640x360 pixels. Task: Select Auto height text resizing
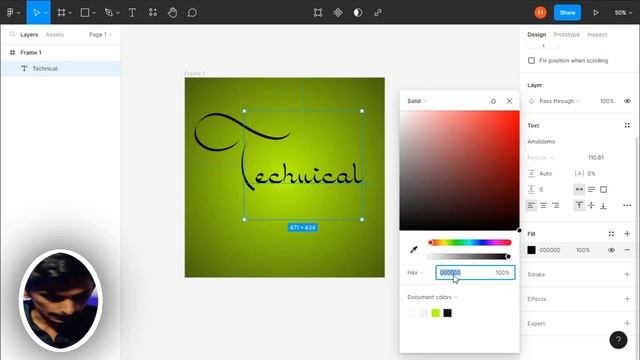(591, 189)
